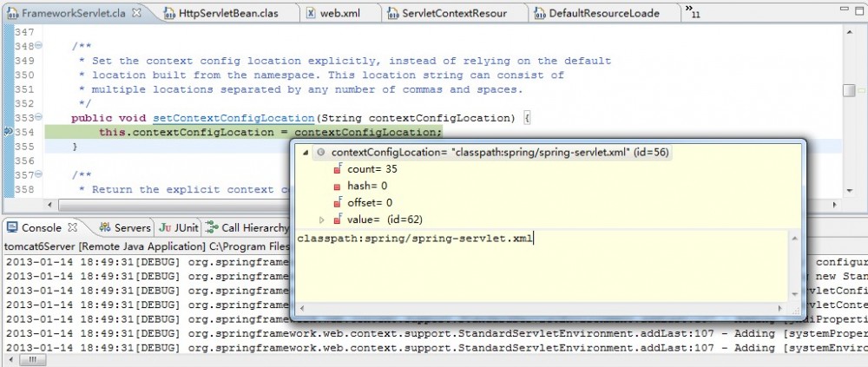The height and width of the screenshot is (367, 868).
Task: Minimize the editor area
Action: coord(845,9)
